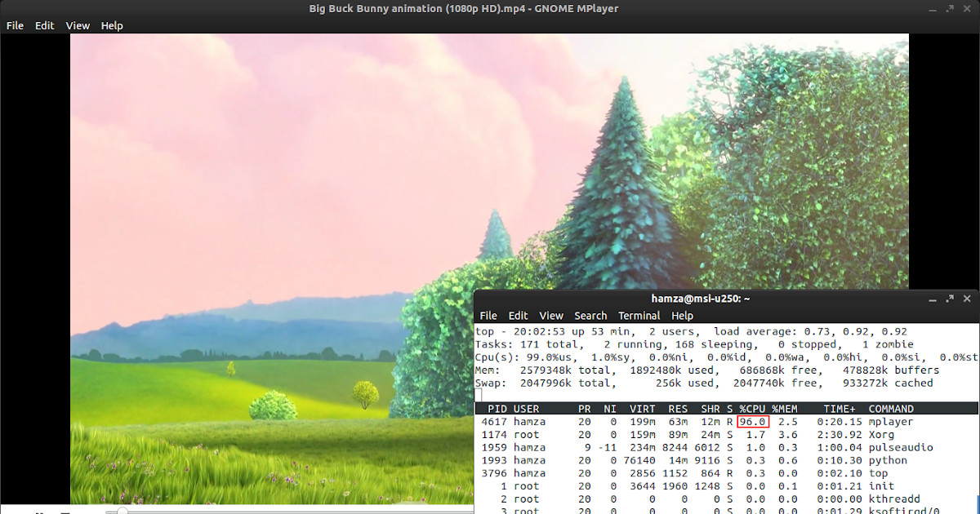The height and width of the screenshot is (514, 980).
Task: Click the Swap: 2047996k total line
Action: click(x=704, y=383)
